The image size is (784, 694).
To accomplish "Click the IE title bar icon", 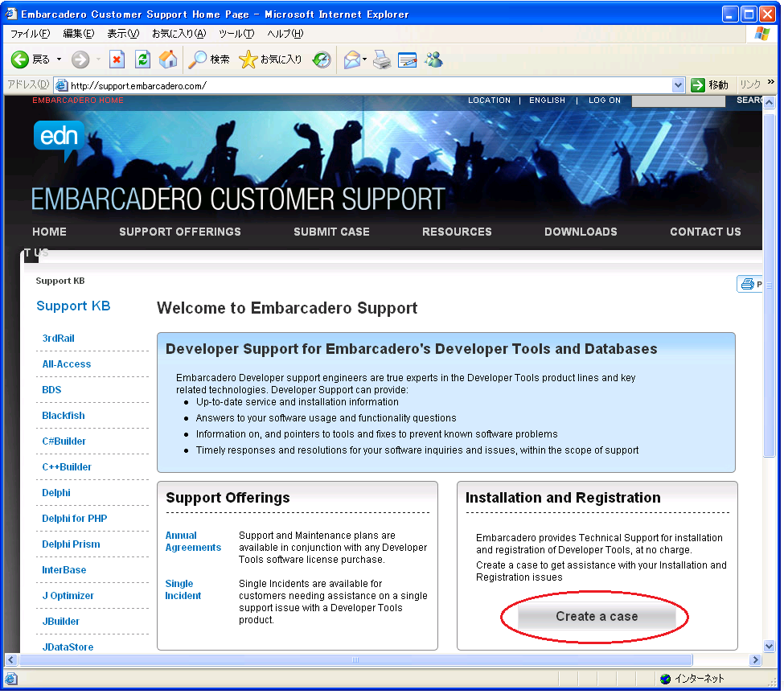I will click(x=11, y=14).
